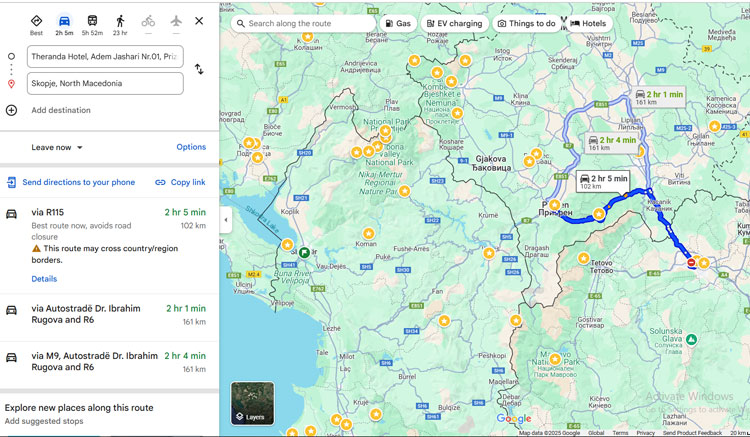The image size is (750, 437).
Task: Click the saved star on Prizren
Action: click(x=555, y=205)
